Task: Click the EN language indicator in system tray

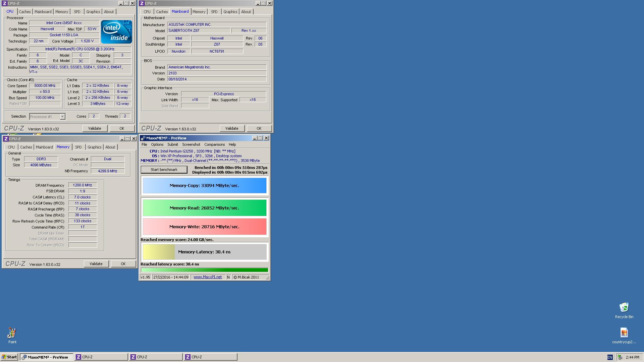Action: pos(610,357)
